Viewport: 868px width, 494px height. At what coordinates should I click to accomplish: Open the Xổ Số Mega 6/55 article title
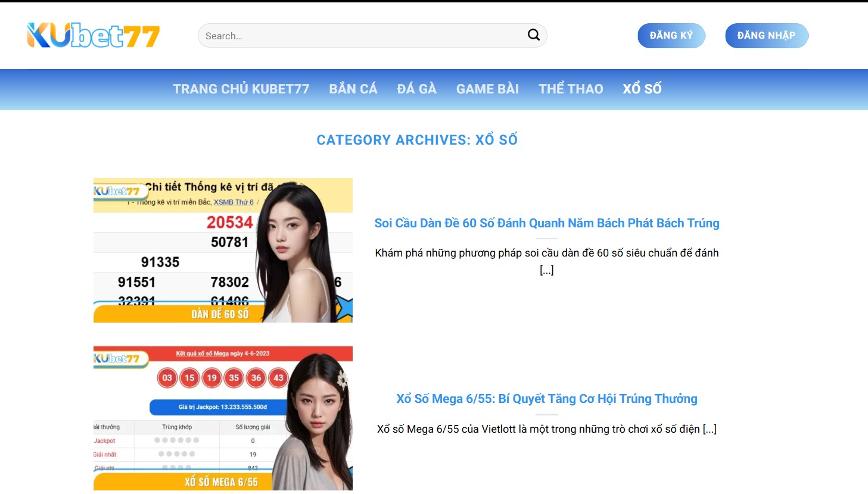(x=546, y=399)
